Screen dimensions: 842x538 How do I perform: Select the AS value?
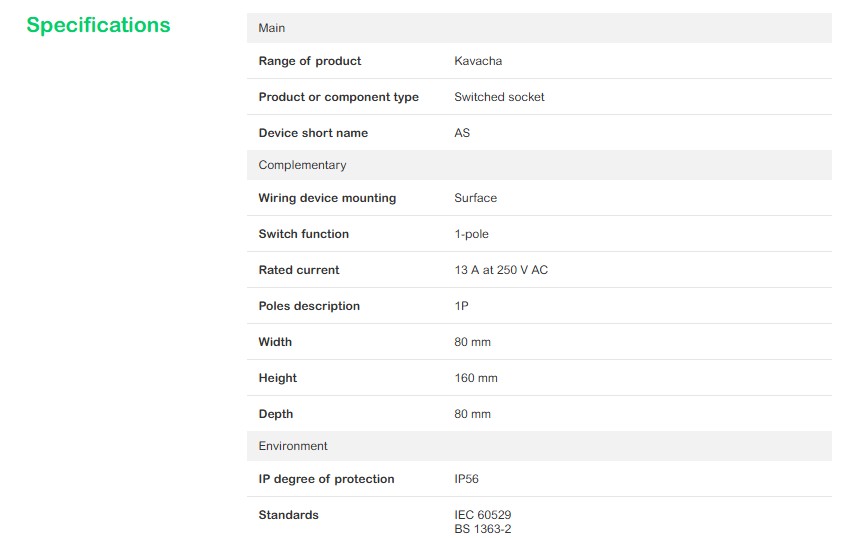pos(462,133)
